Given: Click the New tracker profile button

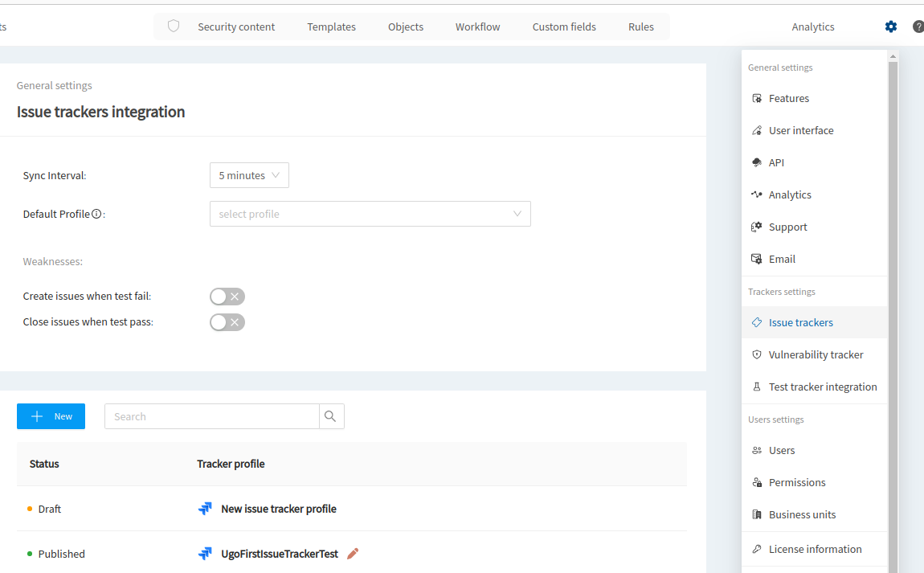Looking at the screenshot, I should [x=51, y=416].
